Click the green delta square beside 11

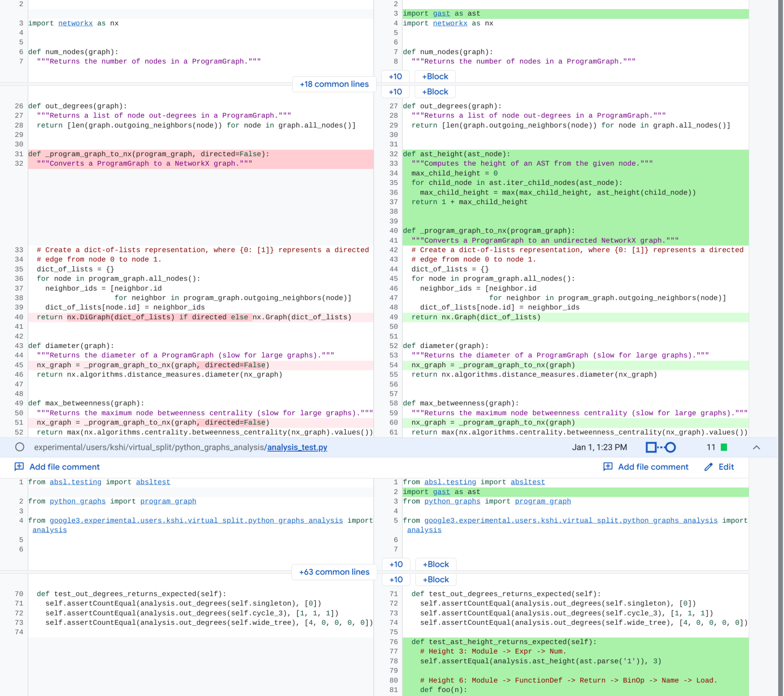point(724,447)
